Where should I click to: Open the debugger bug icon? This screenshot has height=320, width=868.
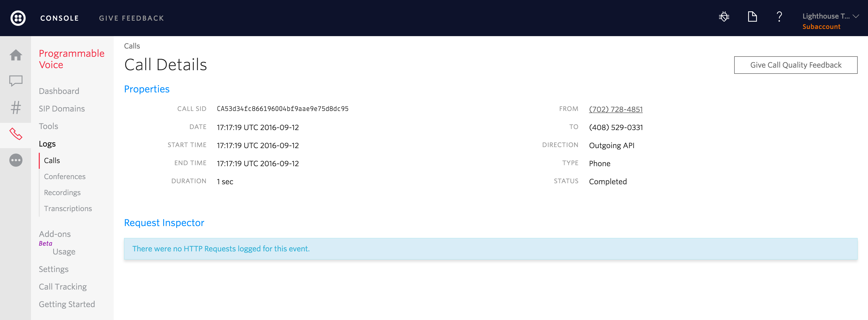point(724,17)
